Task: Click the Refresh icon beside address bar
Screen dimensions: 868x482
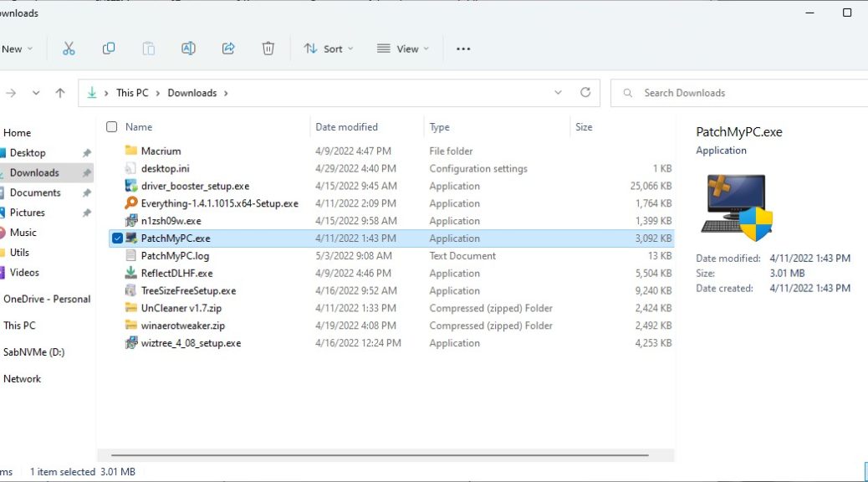Action: tap(585, 93)
